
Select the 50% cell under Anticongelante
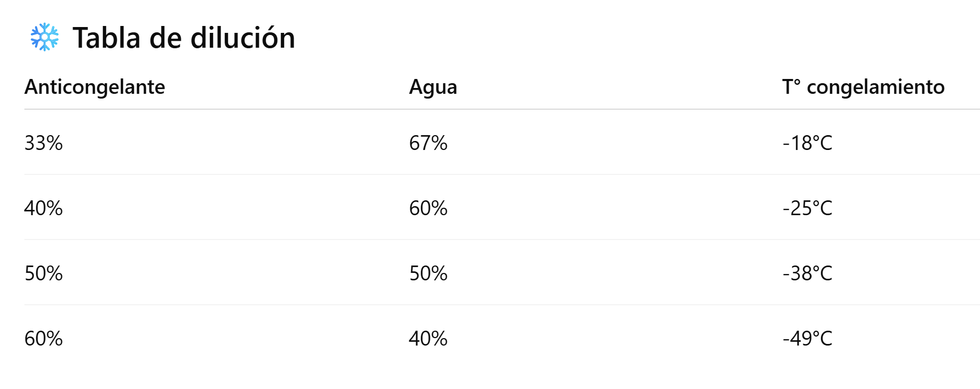point(43,273)
